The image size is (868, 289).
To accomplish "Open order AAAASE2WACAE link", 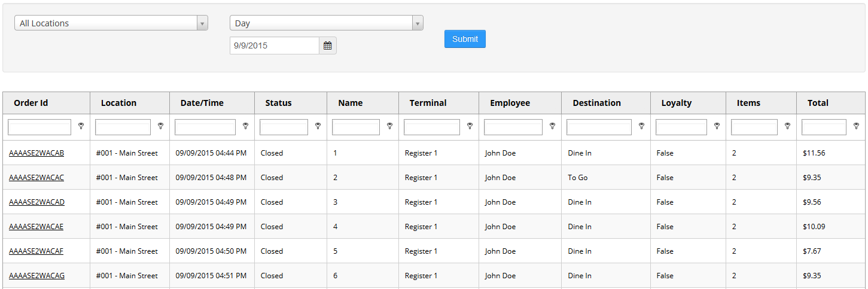I will tap(36, 227).
